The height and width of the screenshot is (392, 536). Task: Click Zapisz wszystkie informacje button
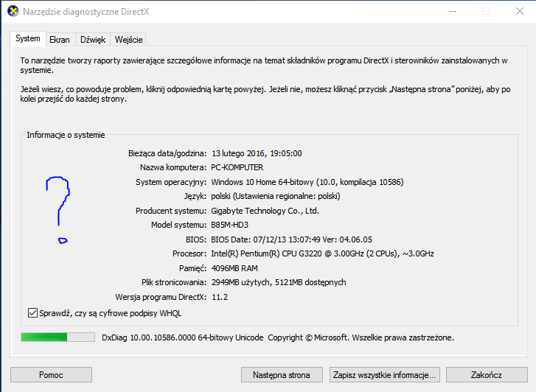pos(385,375)
